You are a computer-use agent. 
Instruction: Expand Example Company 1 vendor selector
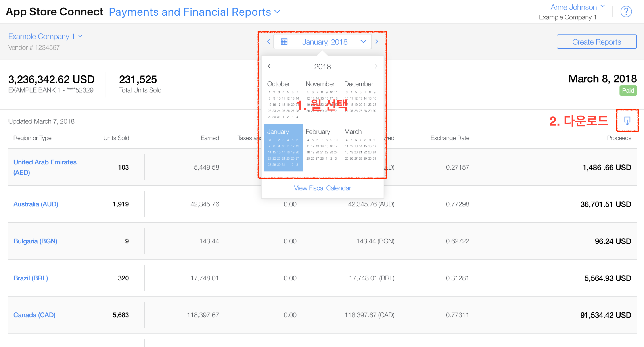click(45, 36)
